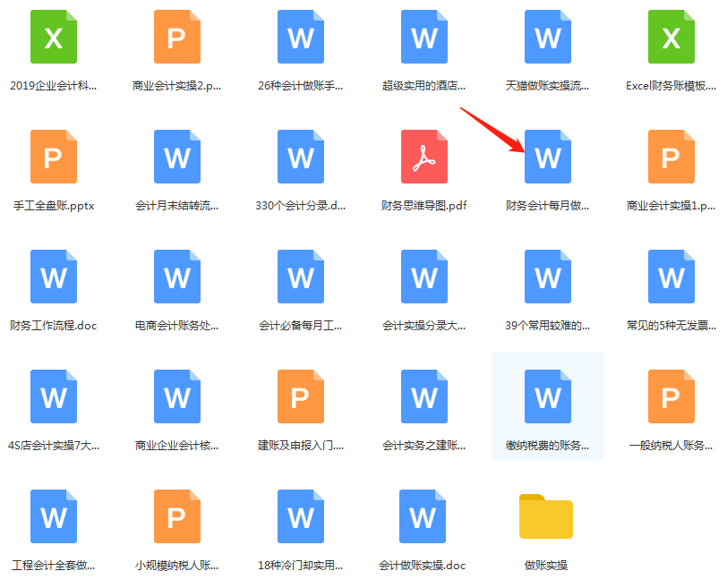Screen dimensions: 727x588
Task: Click the 做账实操 folder name label
Action: tap(547, 566)
